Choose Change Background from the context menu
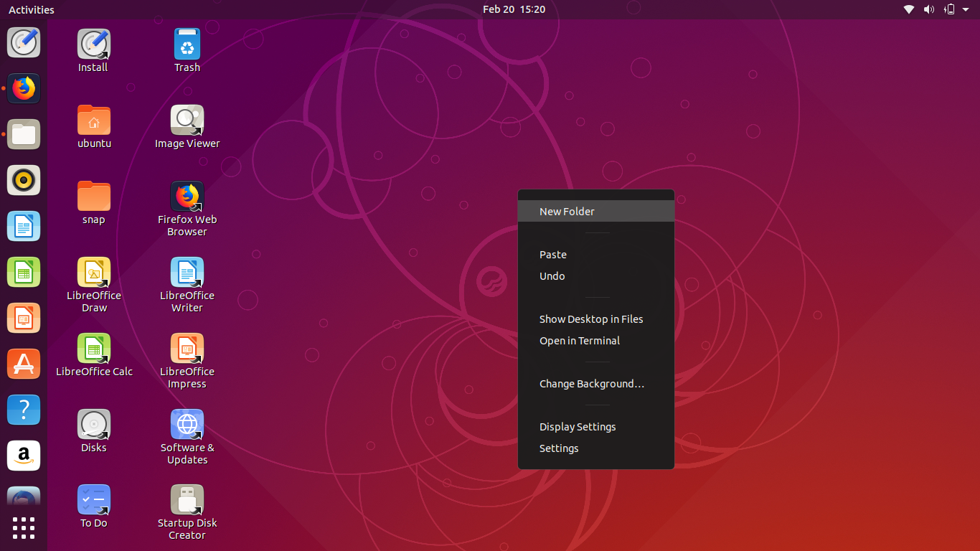980x551 pixels. [x=591, y=383]
